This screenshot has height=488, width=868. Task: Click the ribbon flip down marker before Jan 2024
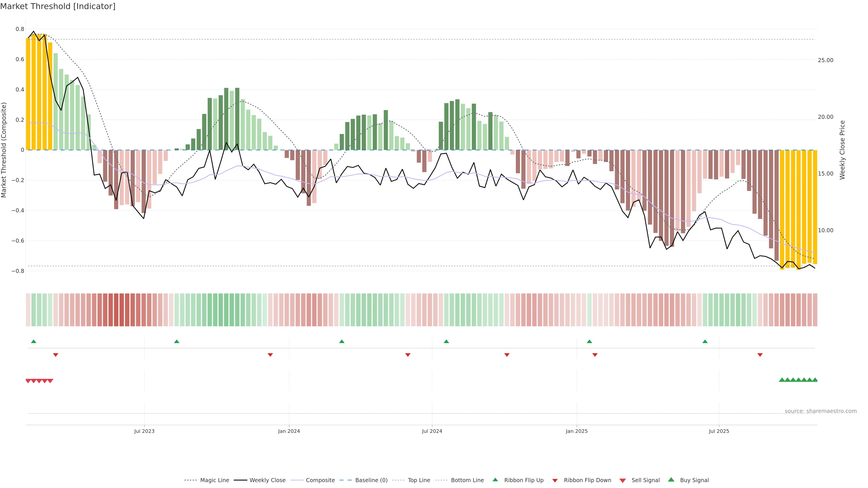(270, 355)
